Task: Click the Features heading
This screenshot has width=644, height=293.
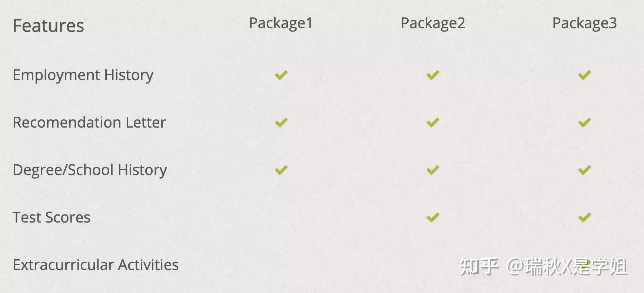Action: tap(49, 26)
